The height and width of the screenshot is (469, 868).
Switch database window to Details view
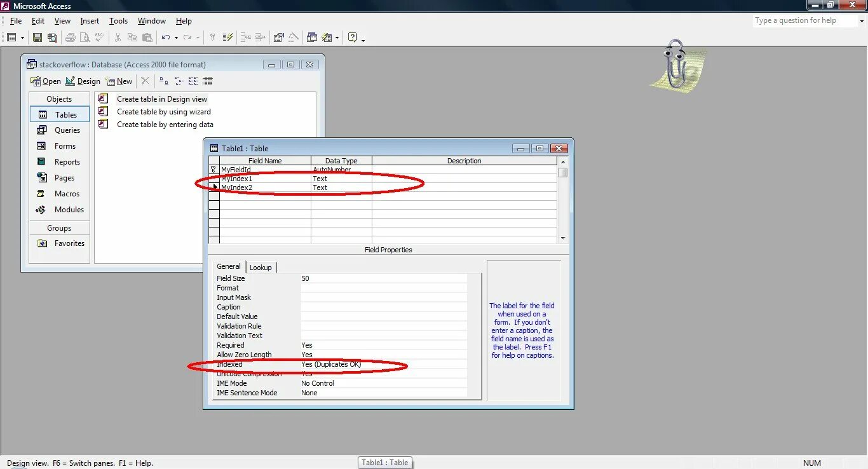[208, 81]
